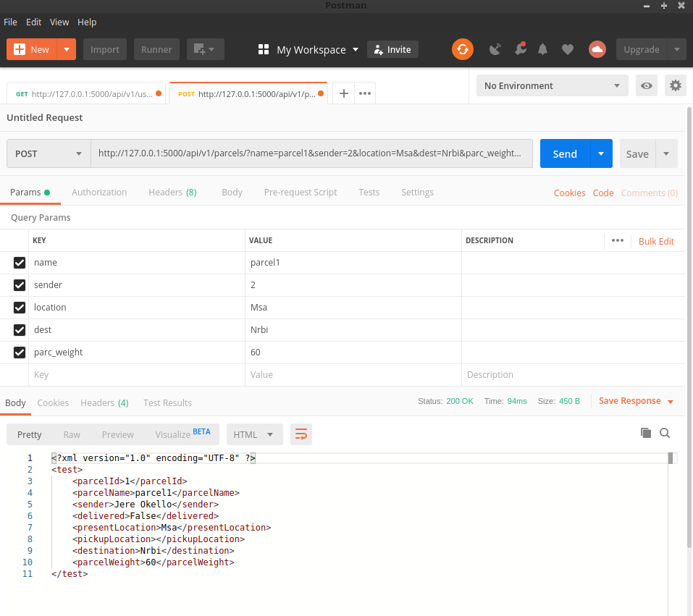Change the POST method dropdown
693x616 pixels.
[49, 153]
